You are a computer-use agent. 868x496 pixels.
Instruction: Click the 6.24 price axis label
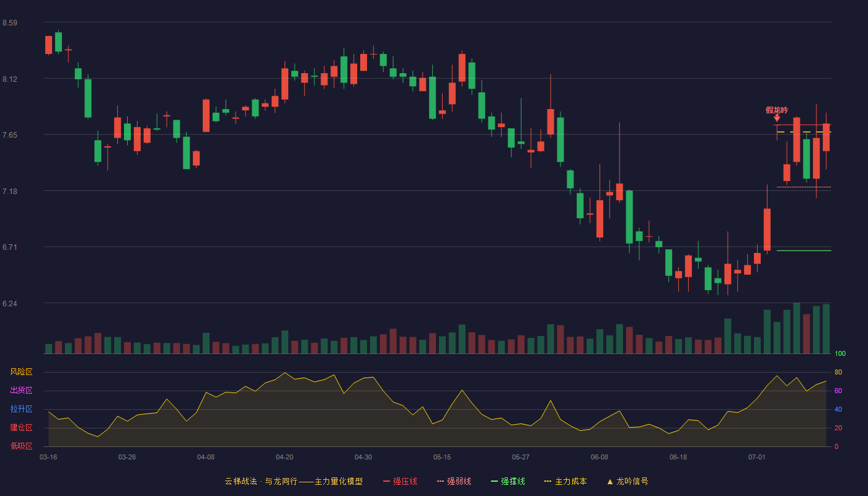pos(10,304)
